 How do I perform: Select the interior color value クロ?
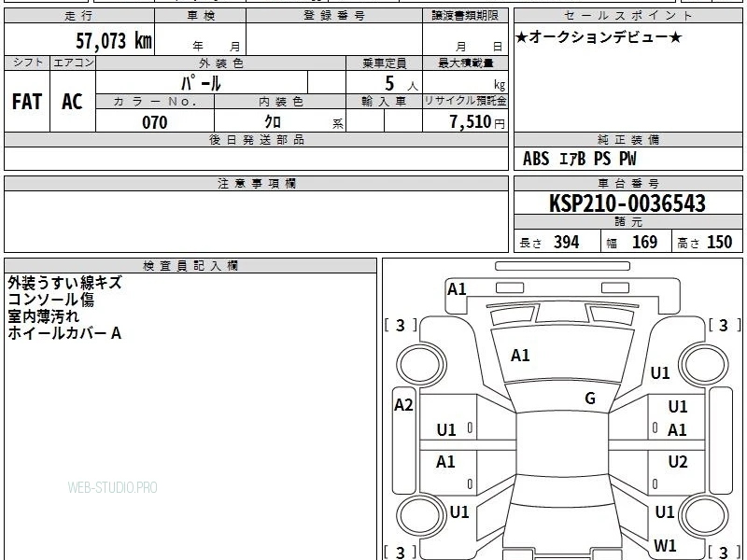pos(273,122)
